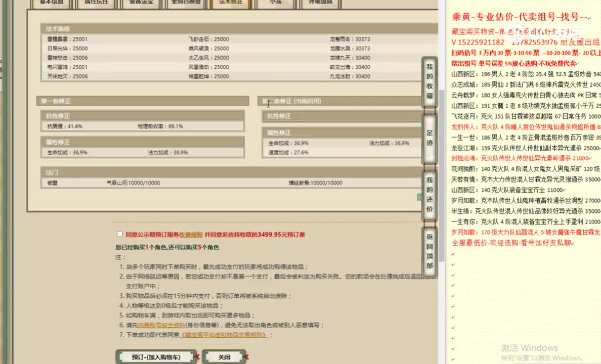
Task: Click the small green icon below 法门 panel
Action: pos(419,197)
